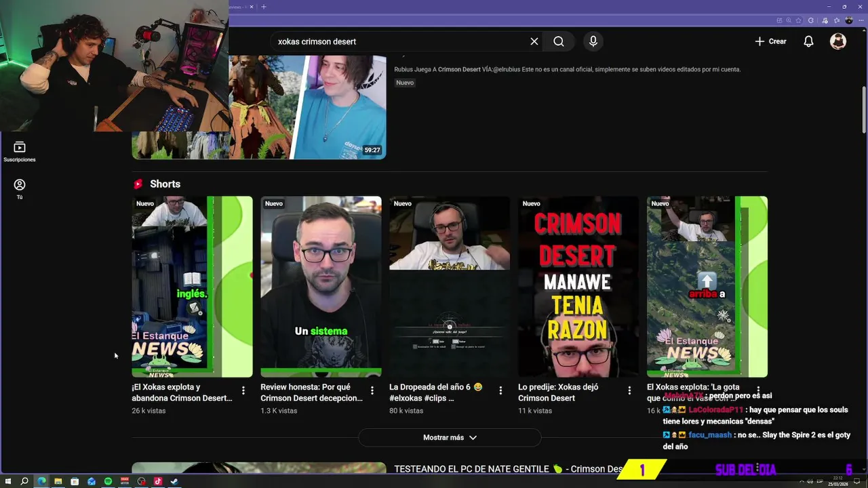This screenshot has width=868, height=488.
Task: Open a new browser tab with plus
Action: 264,7
